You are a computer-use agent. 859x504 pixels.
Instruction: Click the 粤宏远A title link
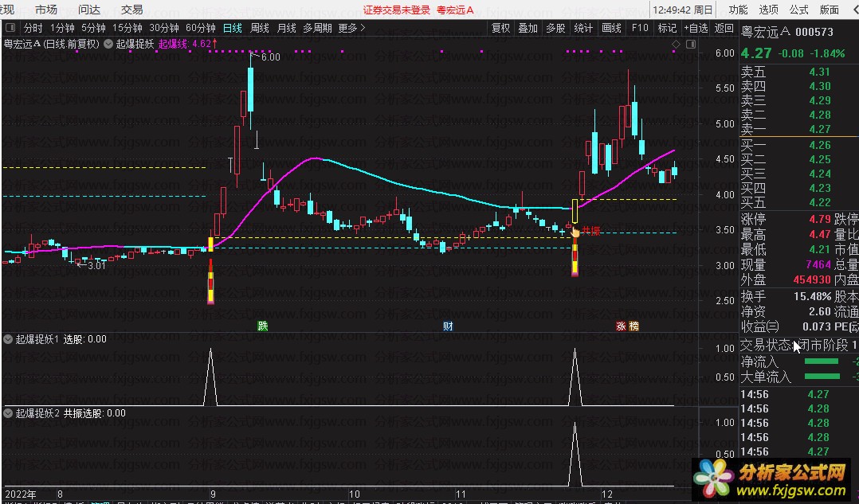[x=455, y=10]
